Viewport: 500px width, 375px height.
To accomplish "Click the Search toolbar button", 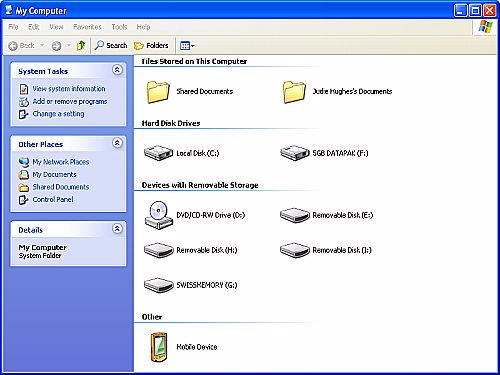I will tap(111, 45).
